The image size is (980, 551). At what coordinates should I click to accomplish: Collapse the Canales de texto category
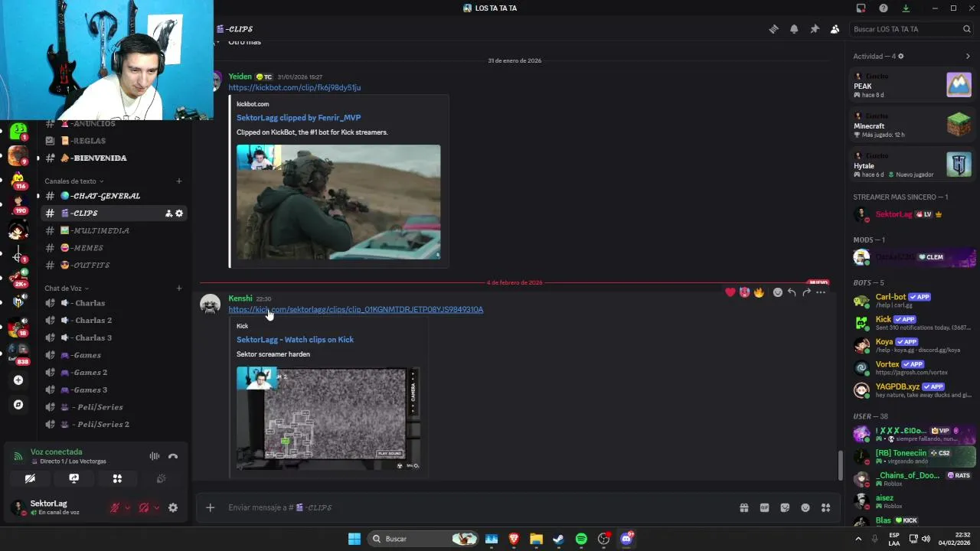73,181
